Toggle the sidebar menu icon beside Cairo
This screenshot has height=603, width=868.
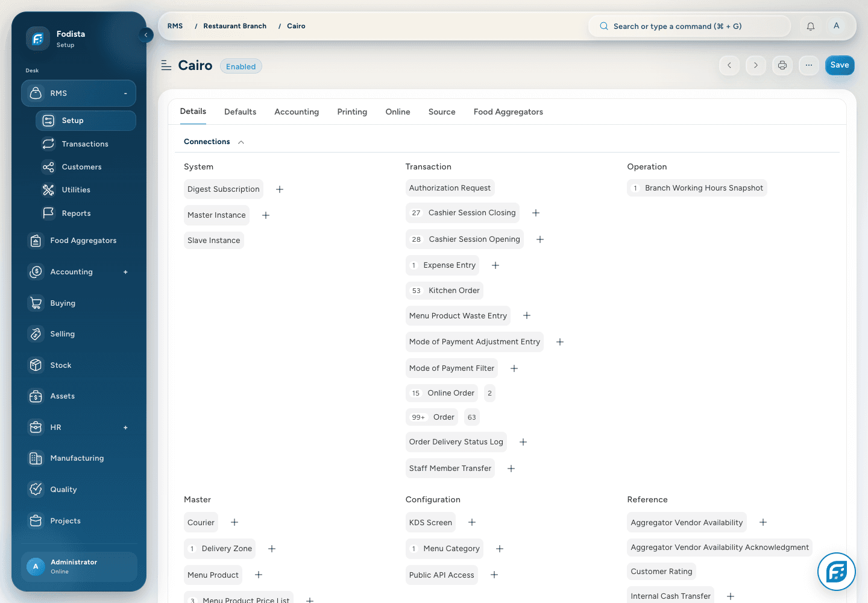click(x=166, y=66)
